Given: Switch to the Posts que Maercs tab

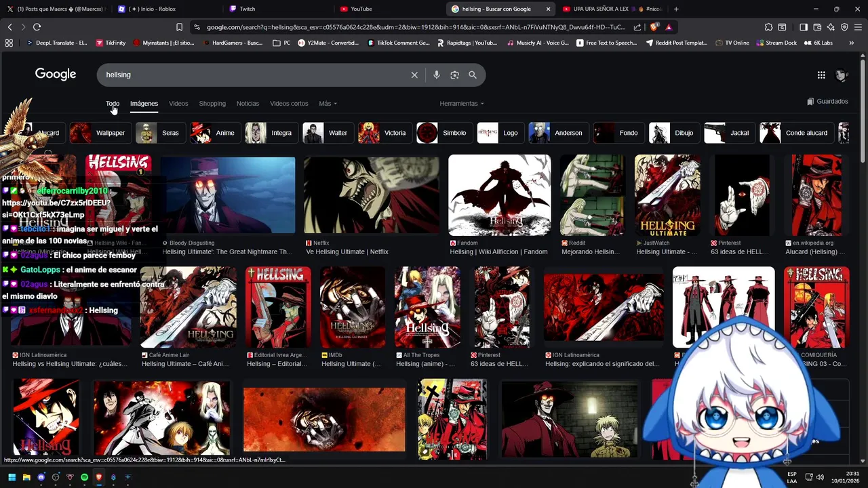Looking at the screenshot, I should click(x=57, y=9).
